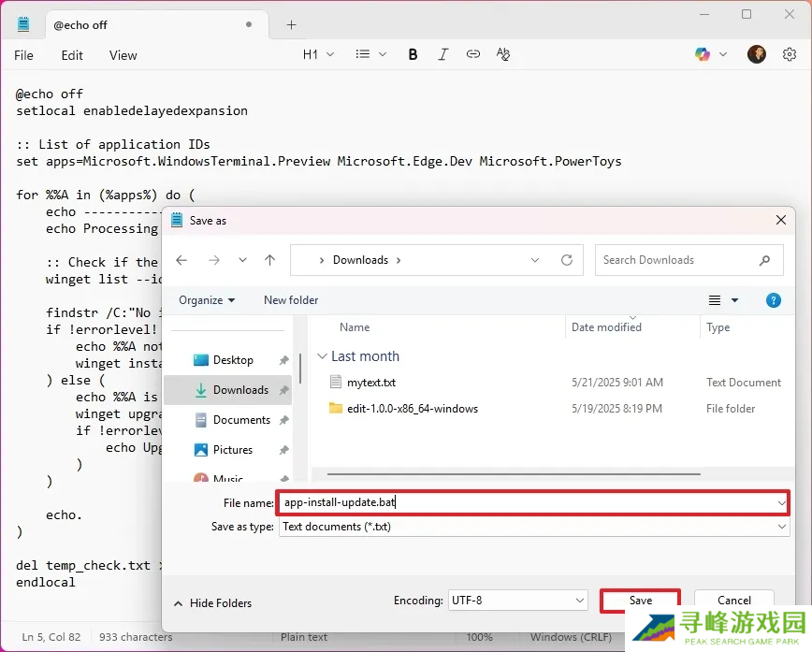Expand the Save as type dropdown

[x=781, y=527]
